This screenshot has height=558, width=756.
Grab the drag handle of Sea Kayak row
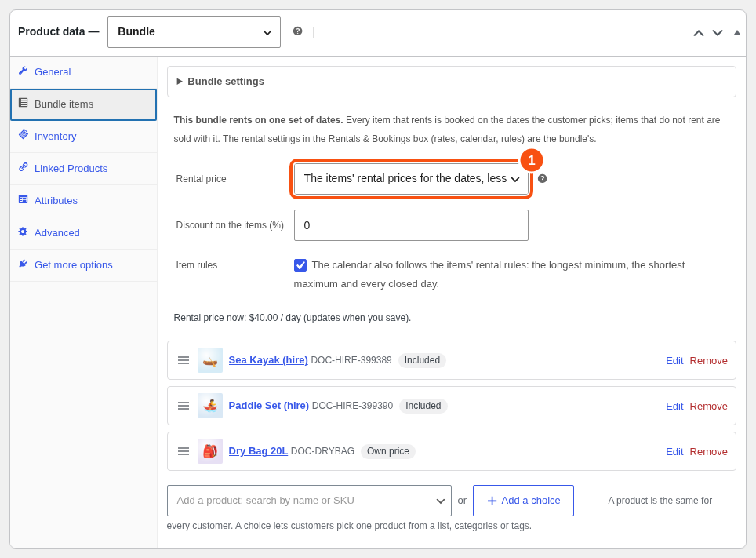184,360
